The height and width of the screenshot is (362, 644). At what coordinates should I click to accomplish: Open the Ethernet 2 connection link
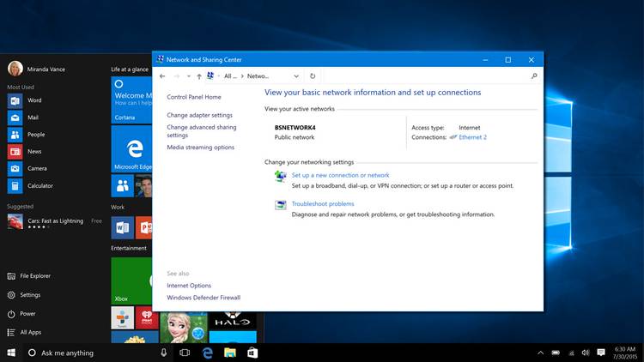click(x=472, y=137)
